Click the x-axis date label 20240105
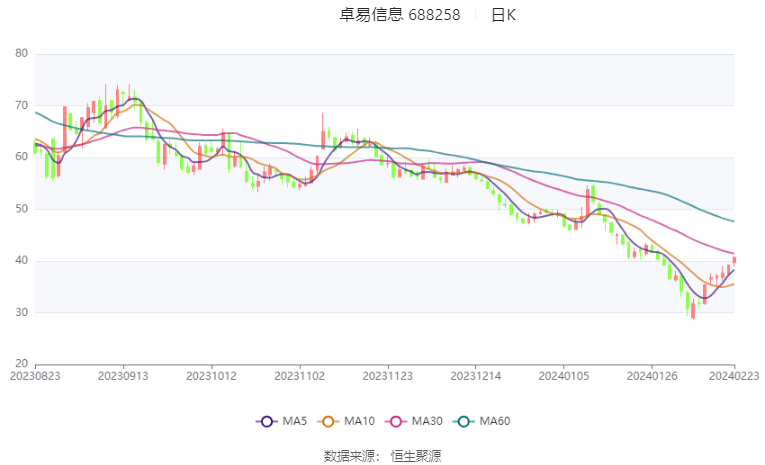Viewport: 765px width, 465px height. pyautogui.click(x=564, y=376)
